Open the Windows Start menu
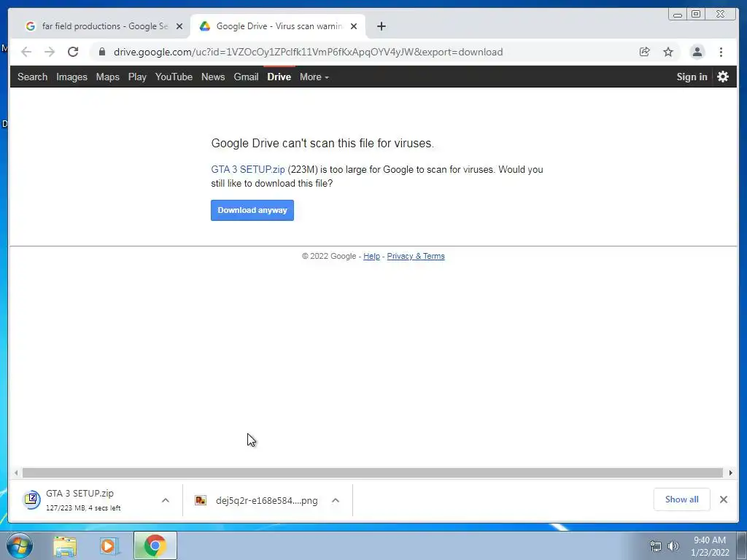 19,545
